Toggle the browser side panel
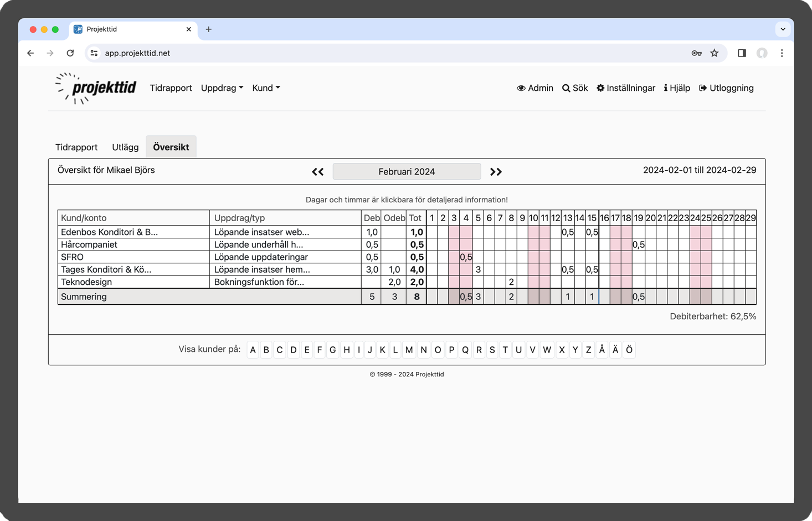The image size is (812, 521). point(742,53)
